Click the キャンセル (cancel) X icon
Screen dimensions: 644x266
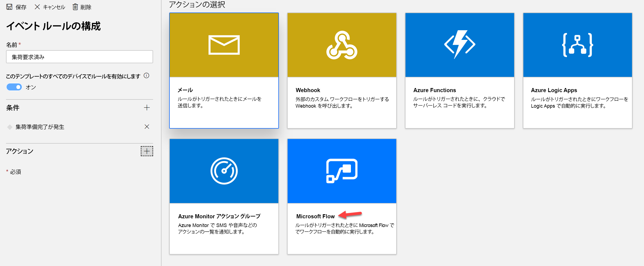pos(37,7)
